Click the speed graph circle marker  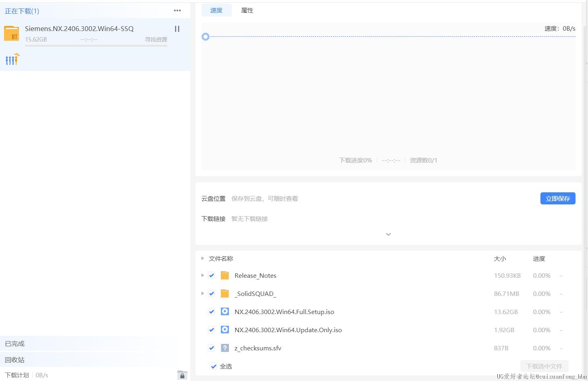click(x=206, y=37)
